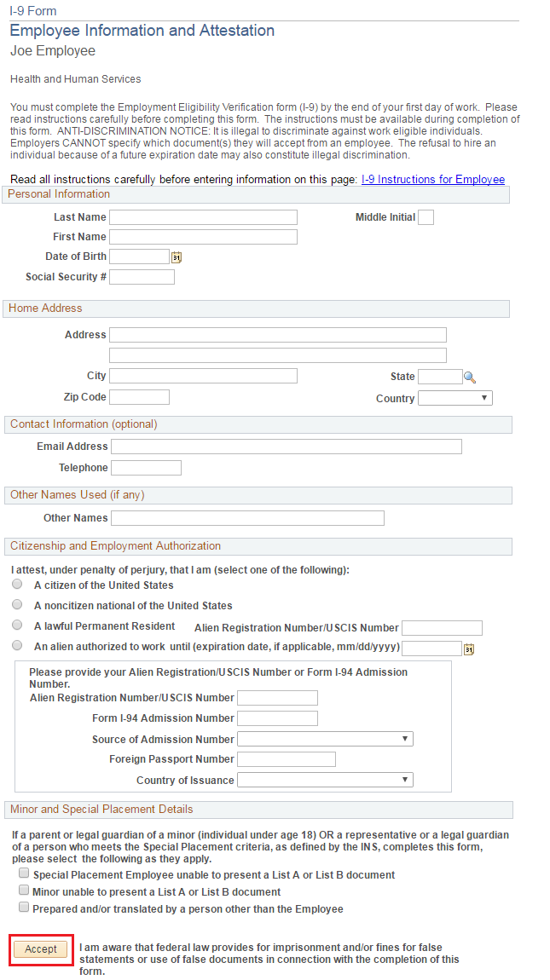The height and width of the screenshot is (980, 550).
Task: Open the work-authorization expiration date calendar icon
Action: point(468,649)
